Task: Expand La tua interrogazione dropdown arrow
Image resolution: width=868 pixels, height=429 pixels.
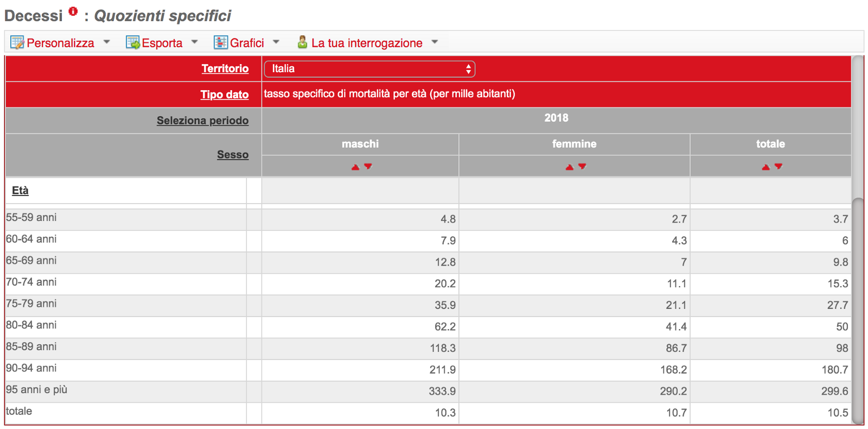Action: (435, 42)
